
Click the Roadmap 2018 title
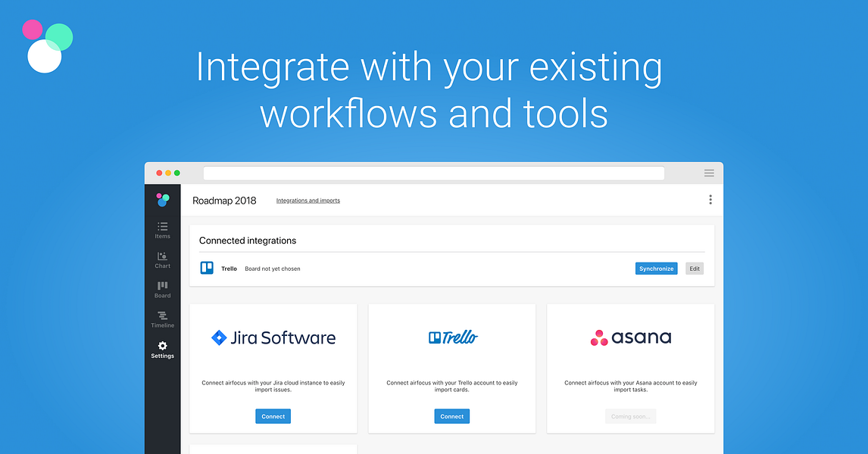224,201
